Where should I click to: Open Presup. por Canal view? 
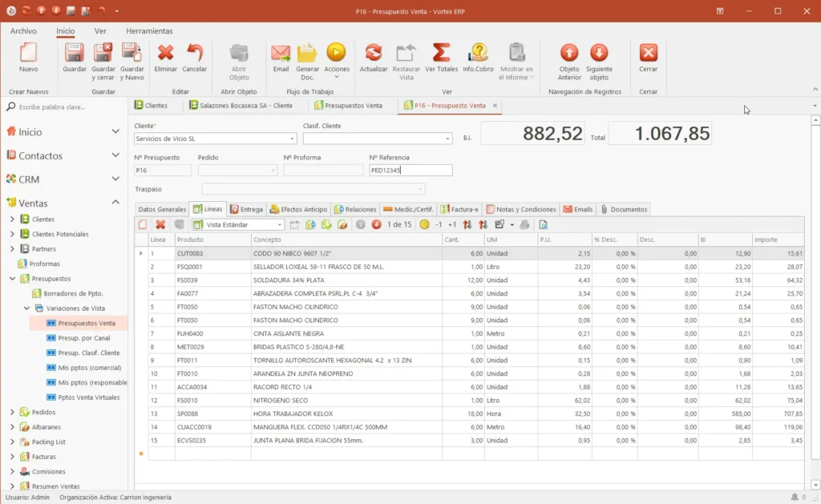pyautogui.click(x=83, y=338)
